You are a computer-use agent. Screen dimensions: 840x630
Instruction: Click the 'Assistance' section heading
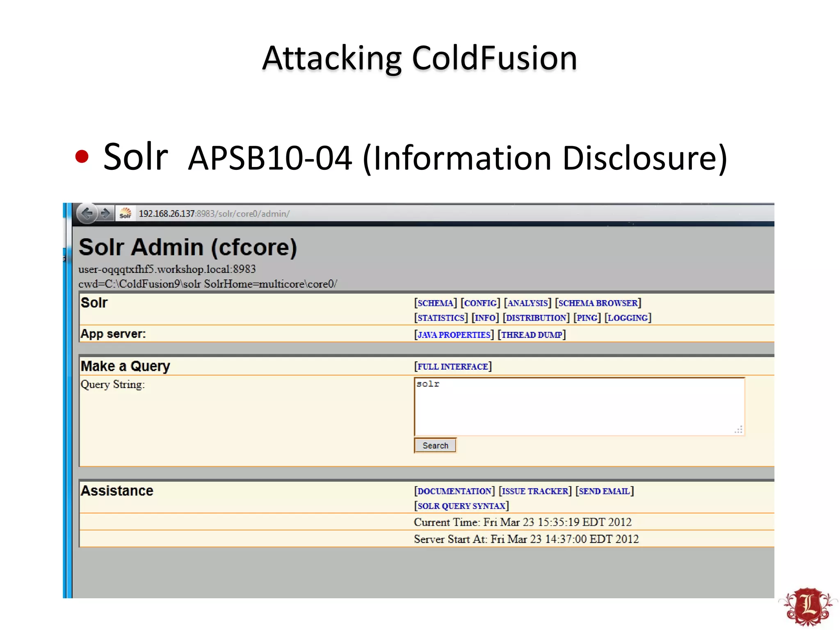[117, 491]
